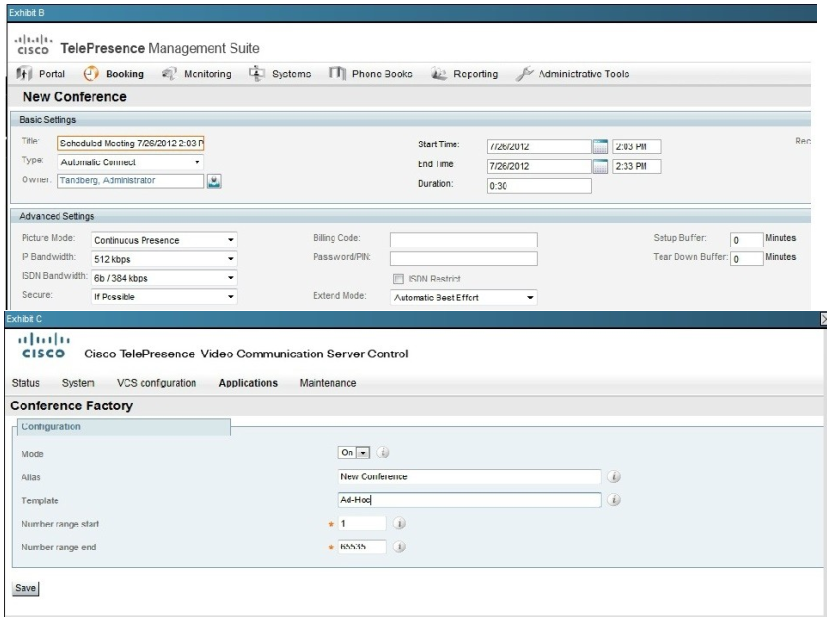Open the Conference Factory Mode dropdown
Viewport: 831px width, 621px height.
353,453
